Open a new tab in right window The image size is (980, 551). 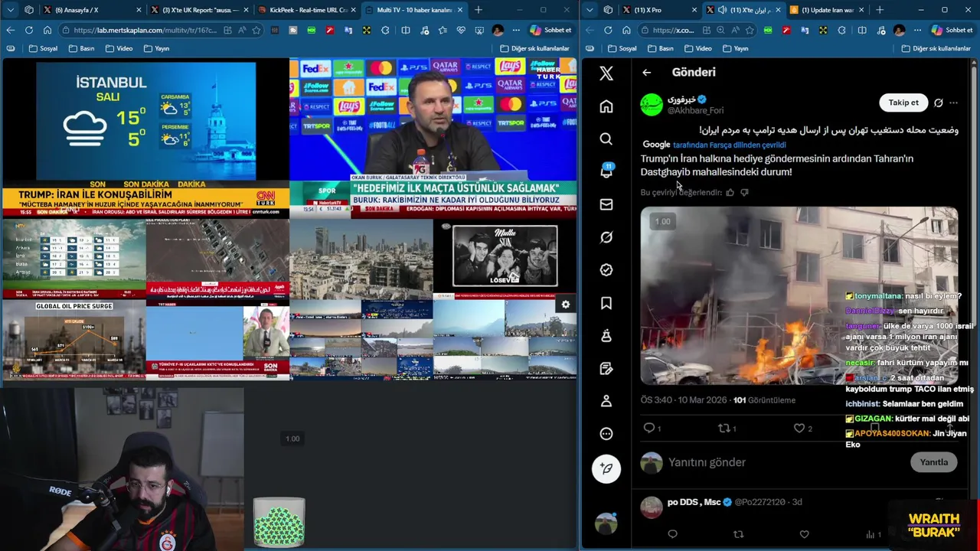pos(880,10)
